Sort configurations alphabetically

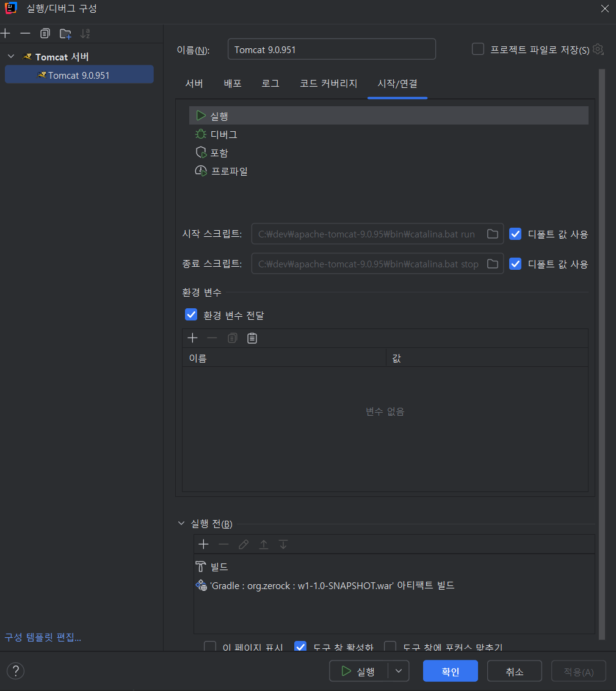(x=85, y=34)
